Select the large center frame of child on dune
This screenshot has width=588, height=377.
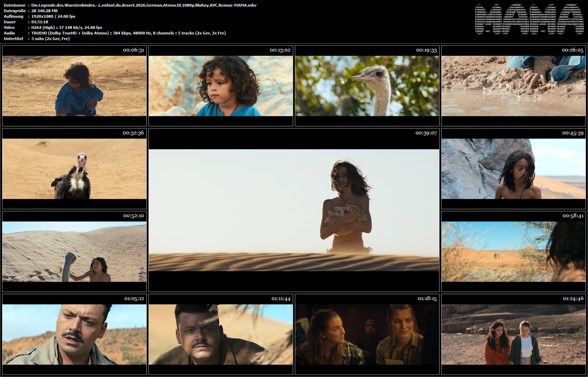point(294,210)
